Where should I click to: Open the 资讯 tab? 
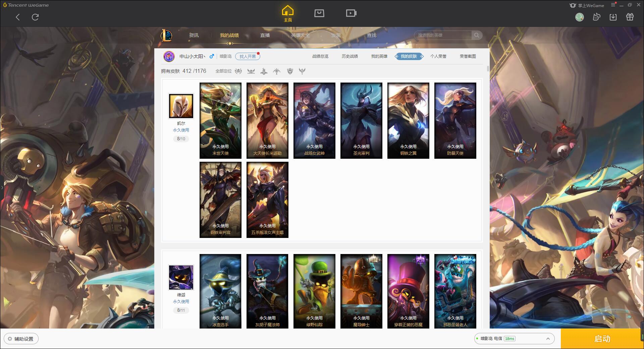click(194, 35)
